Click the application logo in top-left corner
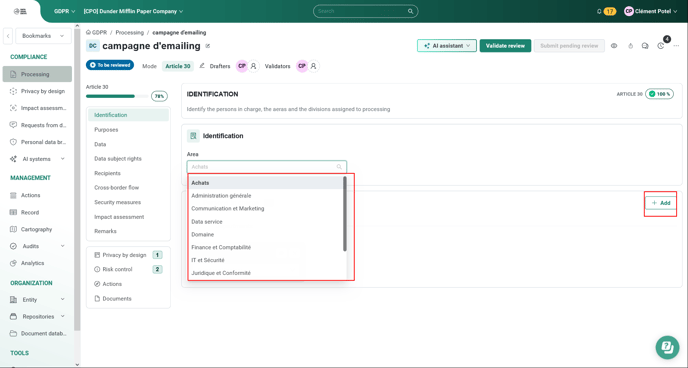This screenshot has height=368, width=688. 20,11
